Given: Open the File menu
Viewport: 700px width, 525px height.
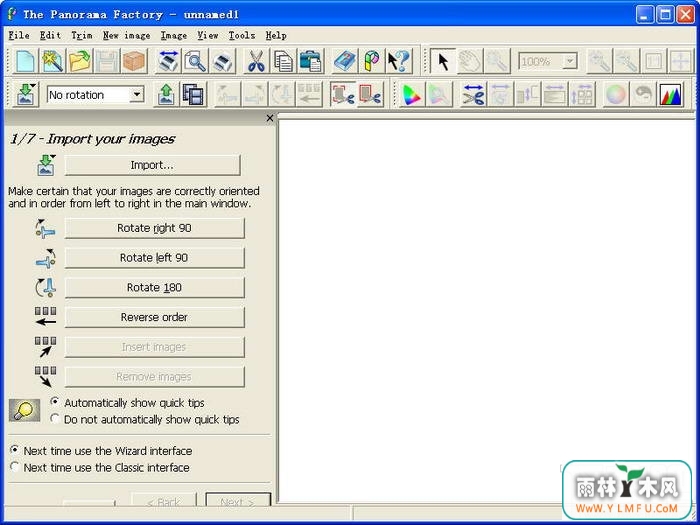Looking at the screenshot, I should [x=19, y=35].
